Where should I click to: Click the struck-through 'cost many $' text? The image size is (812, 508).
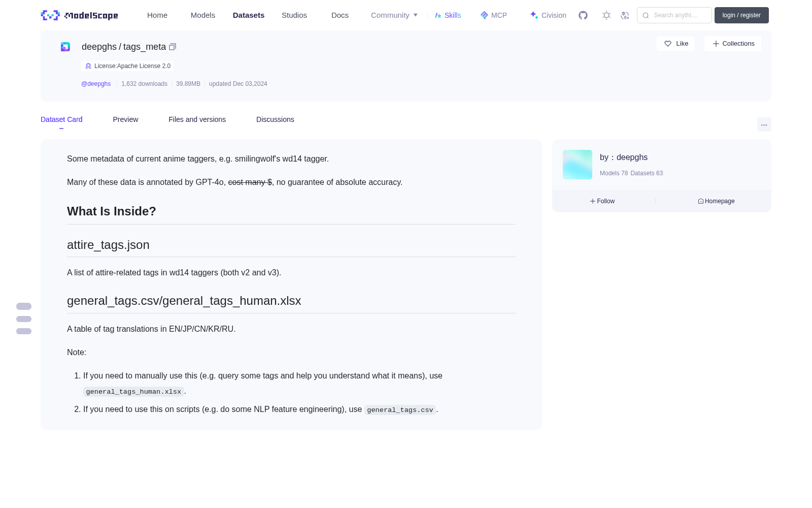250,182
